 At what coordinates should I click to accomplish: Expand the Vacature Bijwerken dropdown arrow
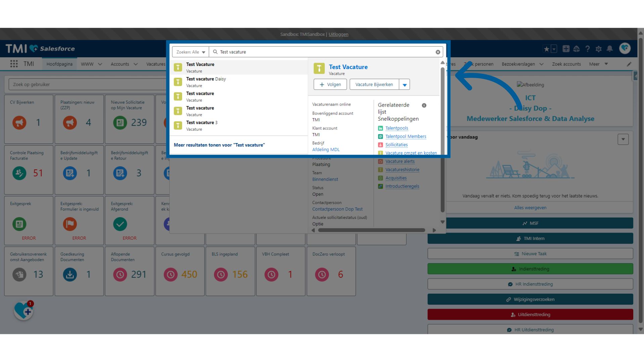[x=404, y=84]
